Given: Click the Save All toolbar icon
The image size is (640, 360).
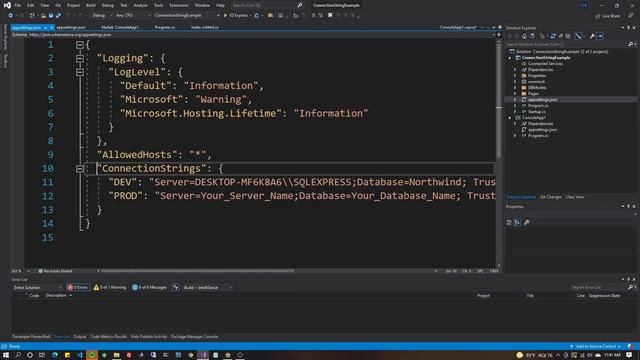Looking at the screenshot, I should click(x=58, y=16).
